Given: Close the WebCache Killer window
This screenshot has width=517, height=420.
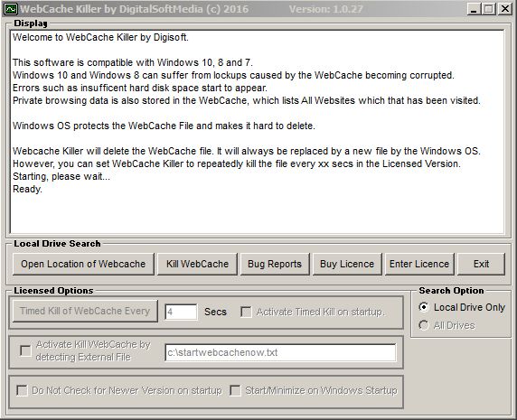Looking at the screenshot, I should pyautogui.click(x=504, y=8).
